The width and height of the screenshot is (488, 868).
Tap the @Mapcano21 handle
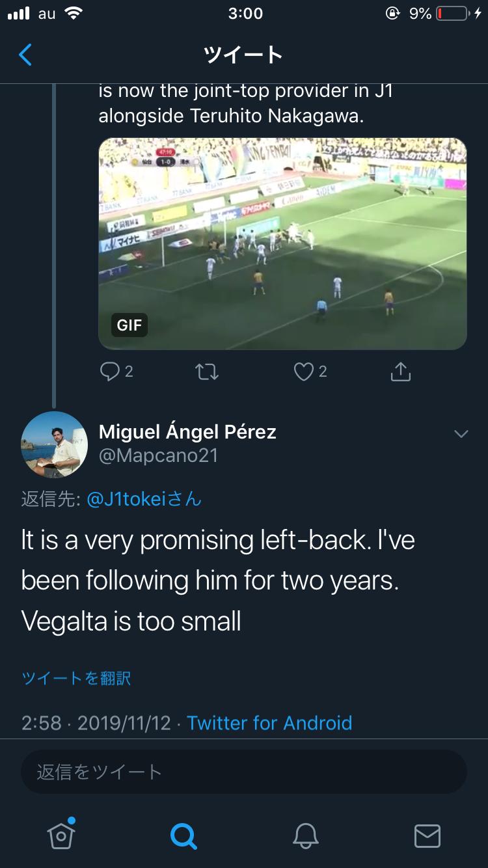[x=158, y=455]
